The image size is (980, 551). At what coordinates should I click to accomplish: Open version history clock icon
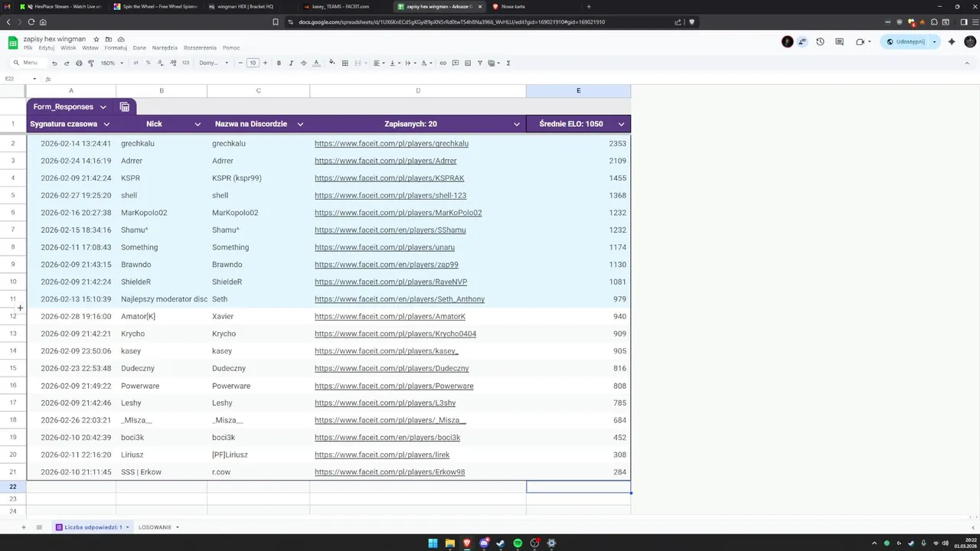(820, 41)
